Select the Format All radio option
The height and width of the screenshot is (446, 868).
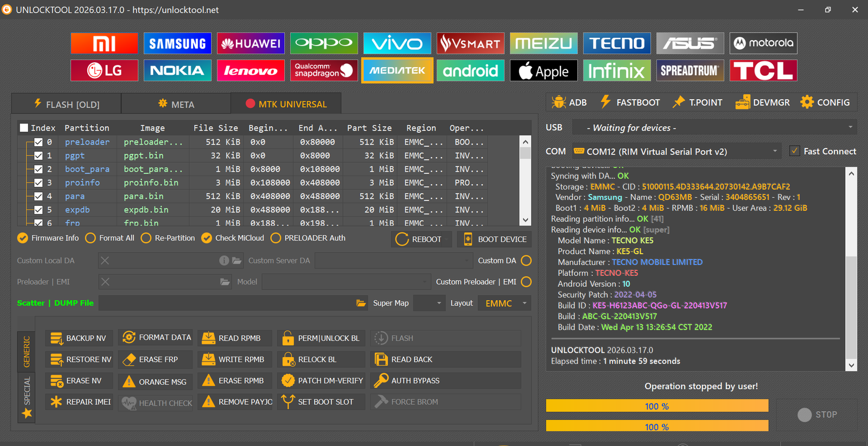[x=91, y=238]
